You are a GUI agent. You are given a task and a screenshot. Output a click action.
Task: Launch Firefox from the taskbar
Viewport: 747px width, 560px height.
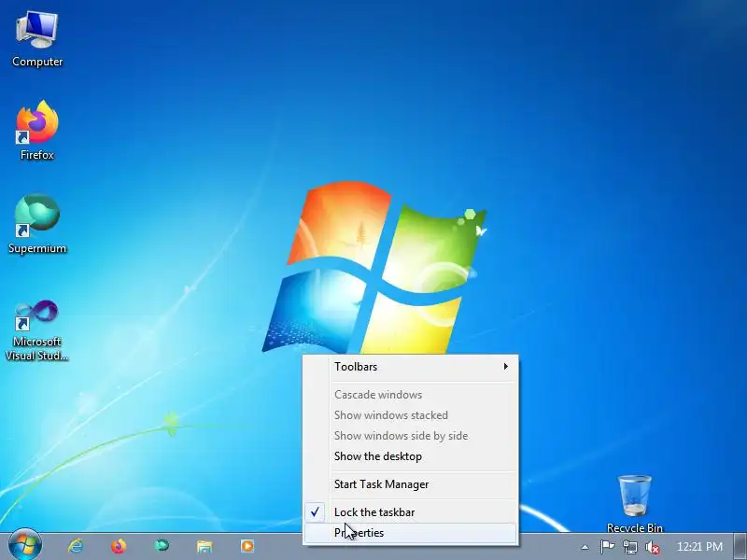[x=119, y=546]
